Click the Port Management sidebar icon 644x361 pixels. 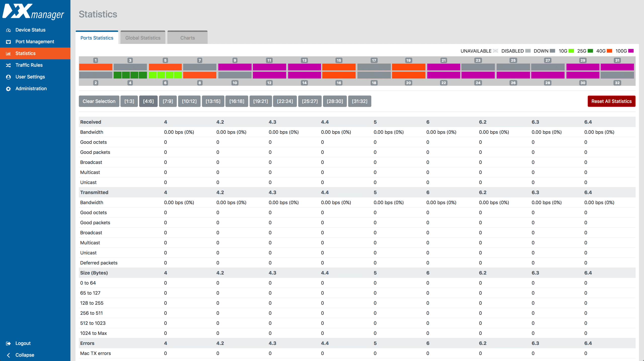click(8, 42)
